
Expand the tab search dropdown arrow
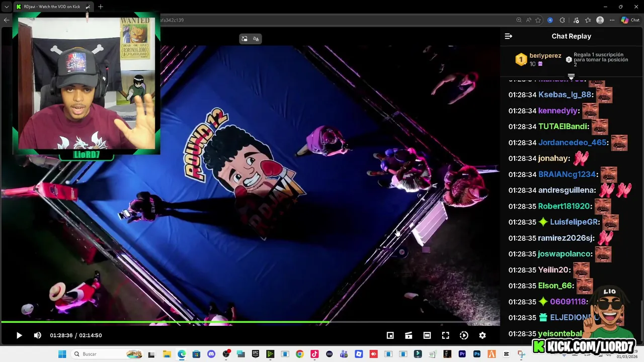(x=6, y=7)
